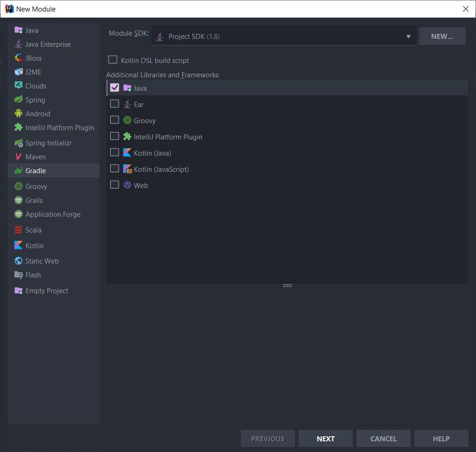Screen dimensions: 476x452
Task: Click the Groovy sidebar icon
Action: click(x=19, y=186)
